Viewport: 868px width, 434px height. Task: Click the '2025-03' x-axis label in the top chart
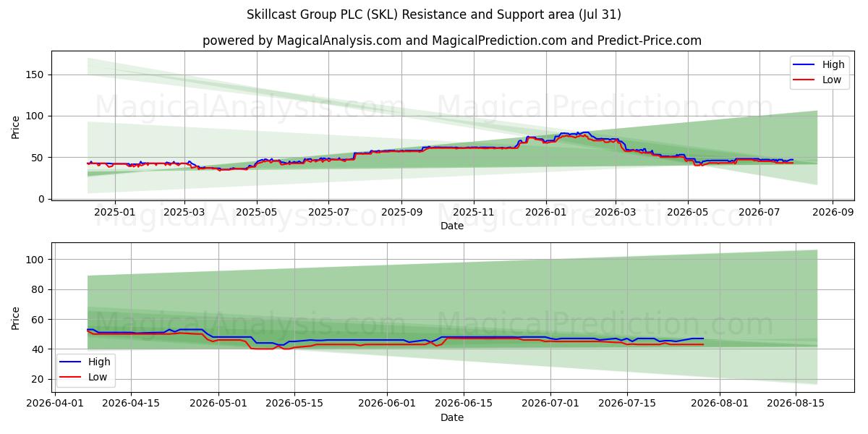[184, 213]
